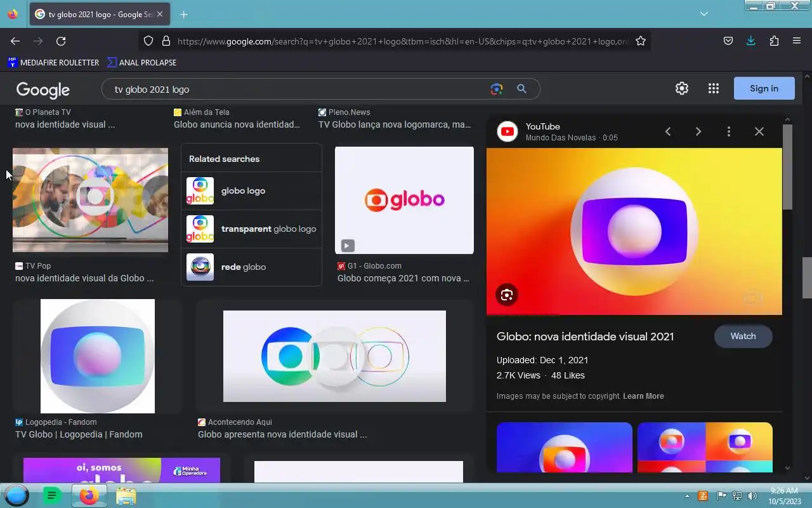Image resolution: width=812 pixels, height=508 pixels.
Task: Open Google quick settings gear
Action: pyautogui.click(x=682, y=88)
